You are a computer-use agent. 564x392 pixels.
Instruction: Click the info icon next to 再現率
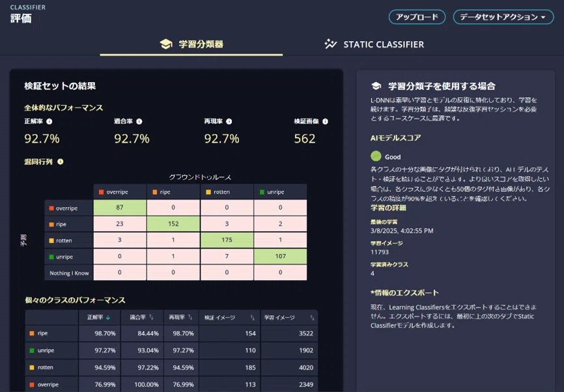click(x=229, y=122)
